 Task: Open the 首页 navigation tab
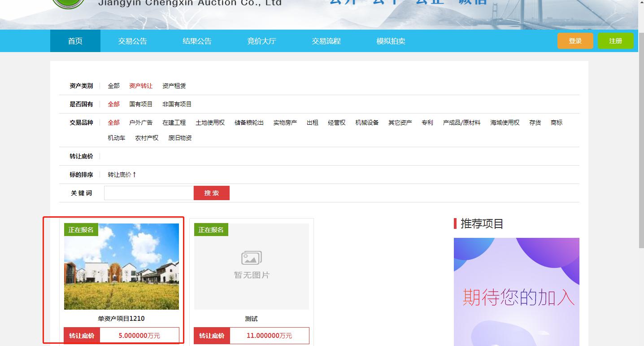(75, 41)
